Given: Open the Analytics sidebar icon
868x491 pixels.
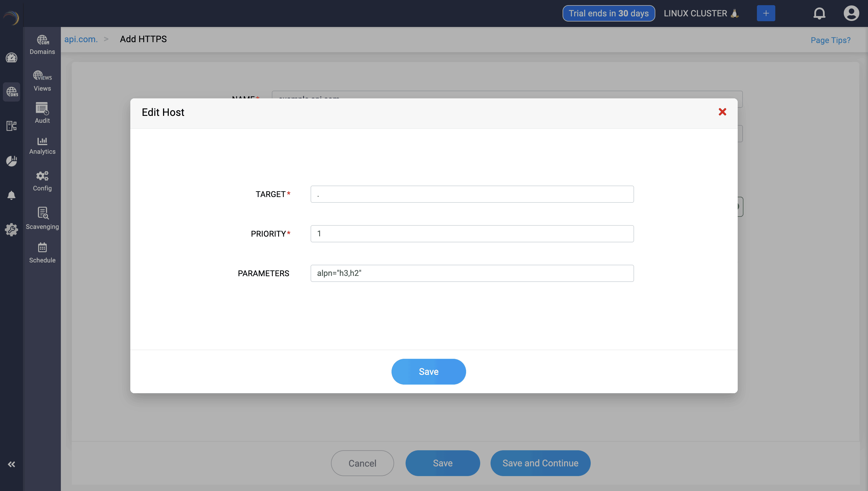Looking at the screenshot, I should tap(42, 145).
